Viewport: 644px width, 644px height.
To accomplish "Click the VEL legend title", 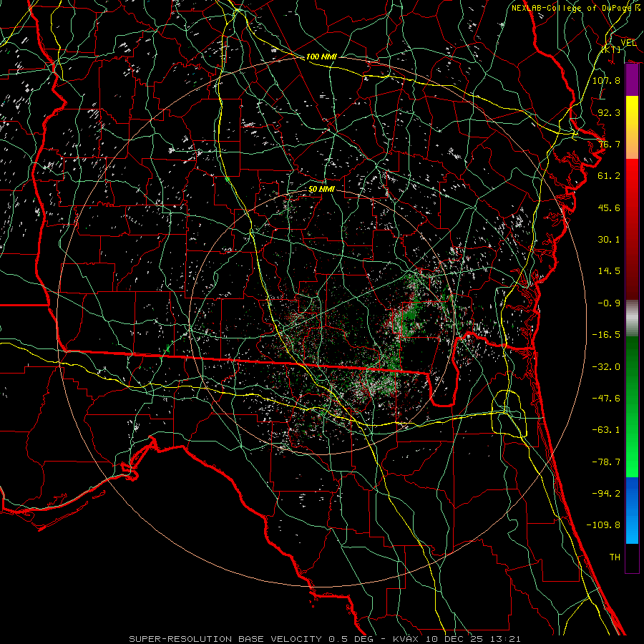I will (628, 43).
